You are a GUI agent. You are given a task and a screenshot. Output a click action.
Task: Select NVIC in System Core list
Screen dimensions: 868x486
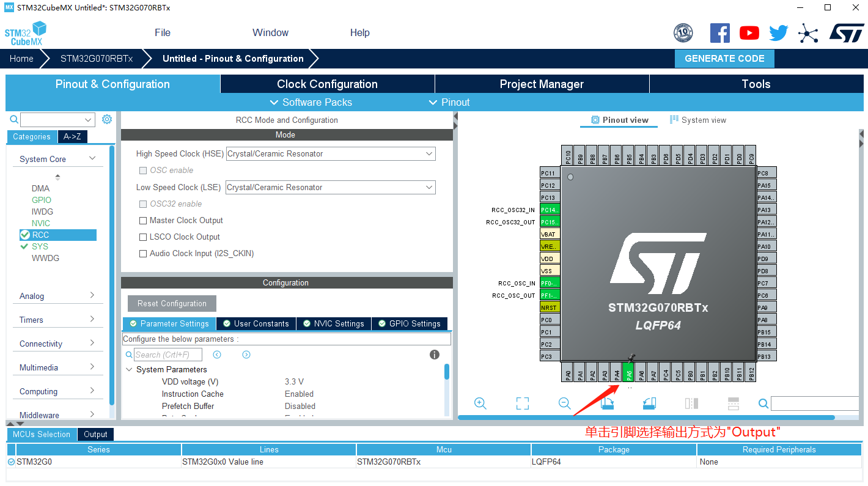click(41, 223)
